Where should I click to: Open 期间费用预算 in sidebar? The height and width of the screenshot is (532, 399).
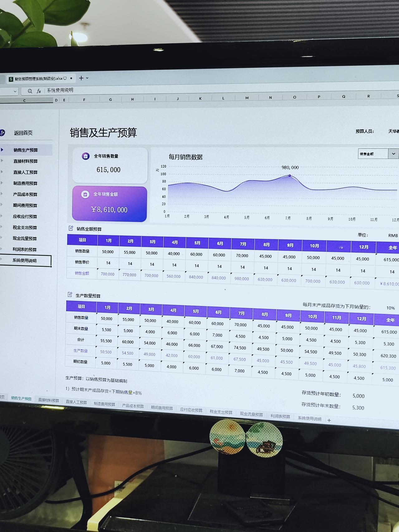coord(25,206)
